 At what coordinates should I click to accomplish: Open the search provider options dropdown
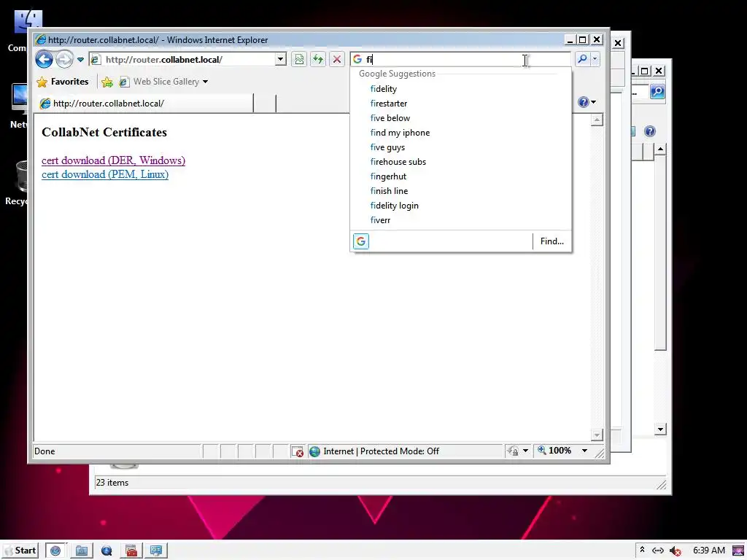[595, 60]
